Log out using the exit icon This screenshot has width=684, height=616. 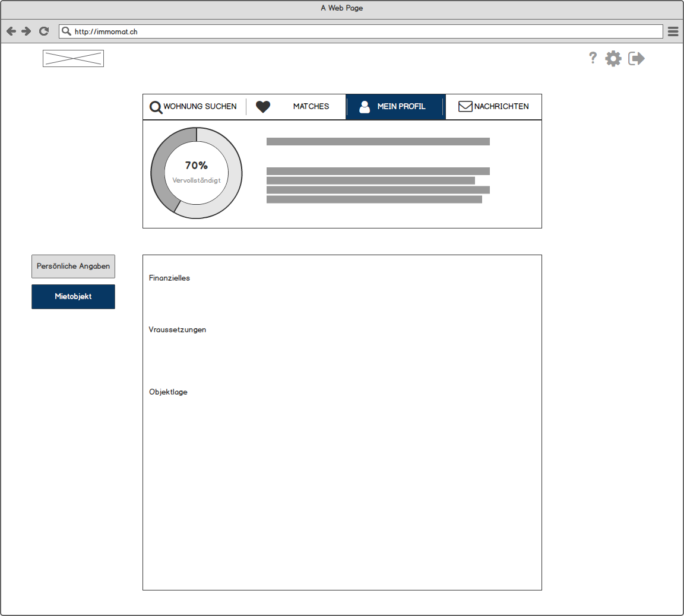click(x=636, y=58)
